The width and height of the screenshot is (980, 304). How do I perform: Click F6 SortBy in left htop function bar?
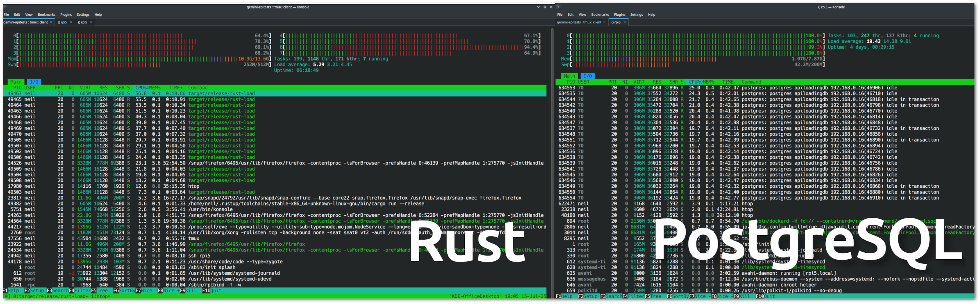[x=124, y=290]
